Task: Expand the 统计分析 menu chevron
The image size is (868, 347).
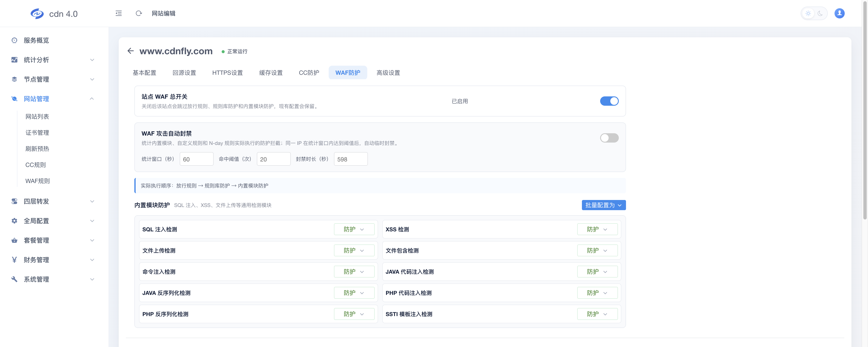Action: pyautogui.click(x=92, y=60)
